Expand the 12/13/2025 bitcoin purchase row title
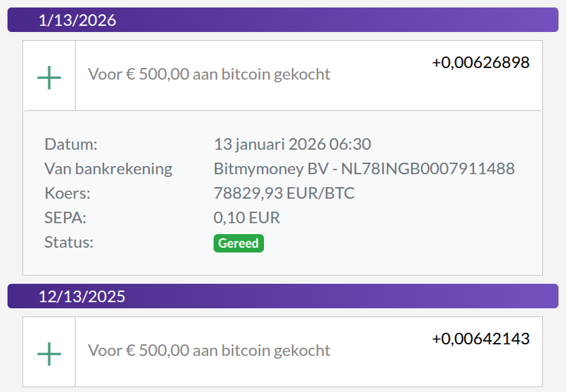Viewport: 566px width, 392px height. (209, 350)
